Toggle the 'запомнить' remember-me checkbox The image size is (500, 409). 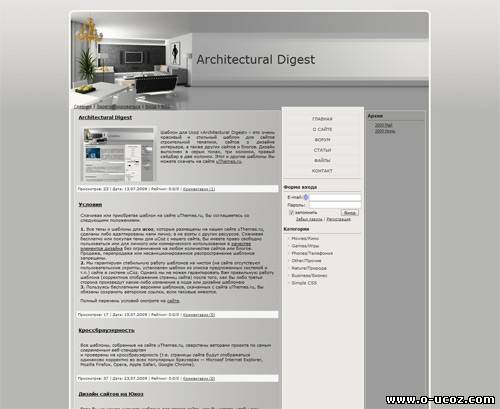[x=291, y=212]
